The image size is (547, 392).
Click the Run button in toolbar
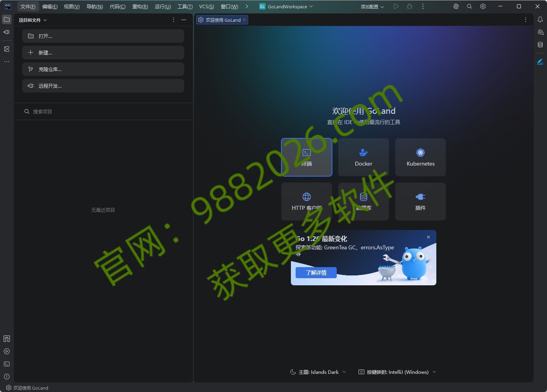pos(396,6)
